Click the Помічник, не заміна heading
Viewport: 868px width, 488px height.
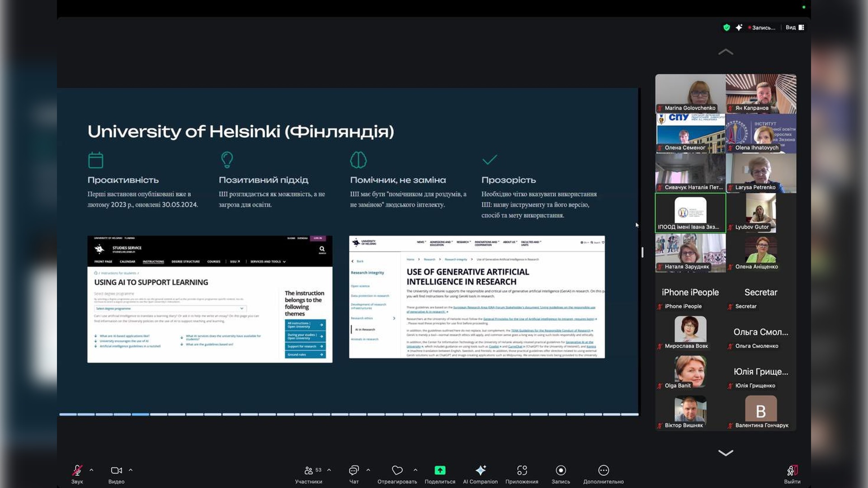398,180
